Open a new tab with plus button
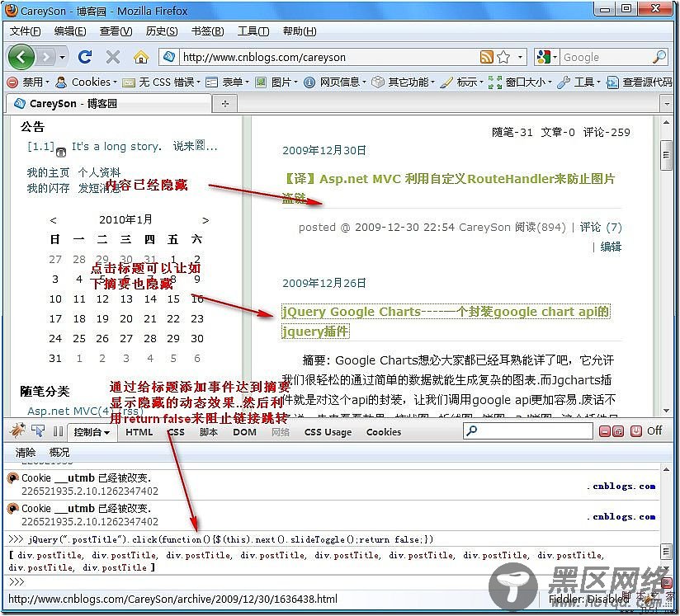This screenshot has height=616, width=680. 225,104
